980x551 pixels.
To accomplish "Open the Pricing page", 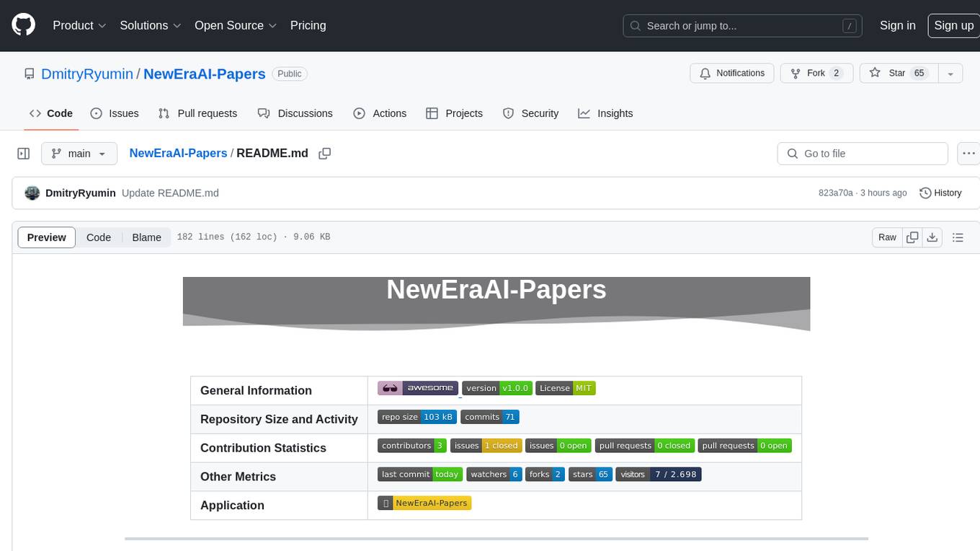I will pyautogui.click(x=308, y=25).
